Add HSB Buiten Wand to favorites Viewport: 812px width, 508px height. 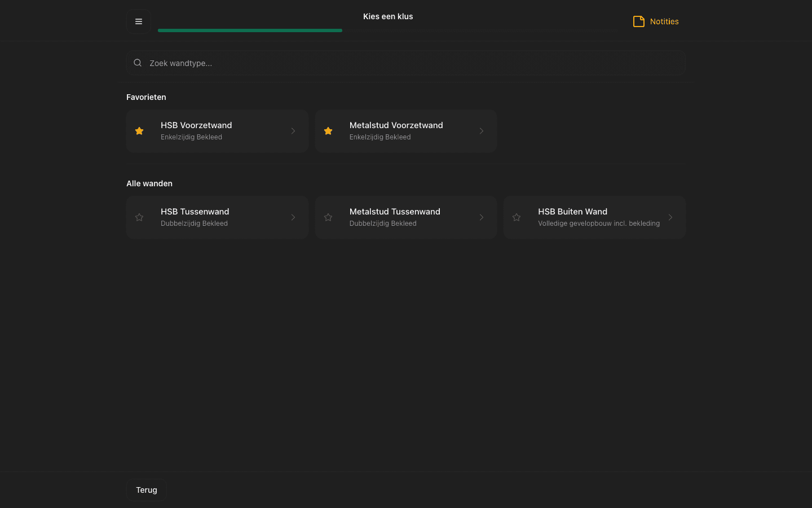(517, 217)
